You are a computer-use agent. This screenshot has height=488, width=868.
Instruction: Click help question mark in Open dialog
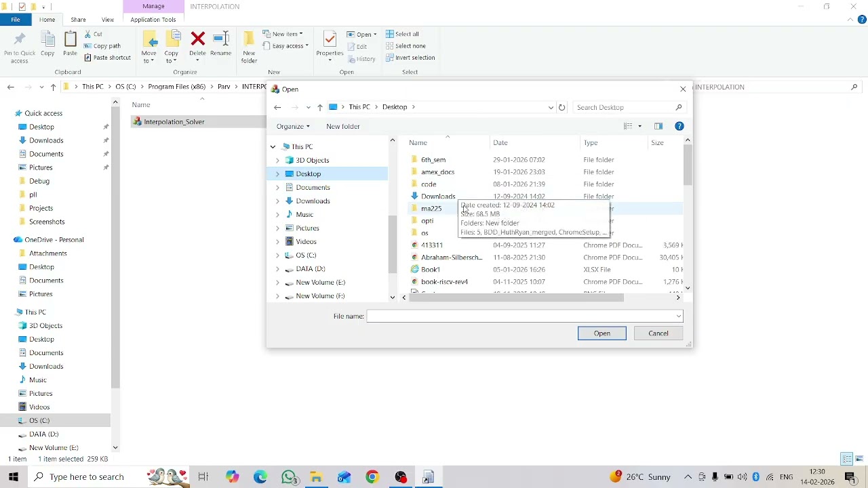[679, 126]
